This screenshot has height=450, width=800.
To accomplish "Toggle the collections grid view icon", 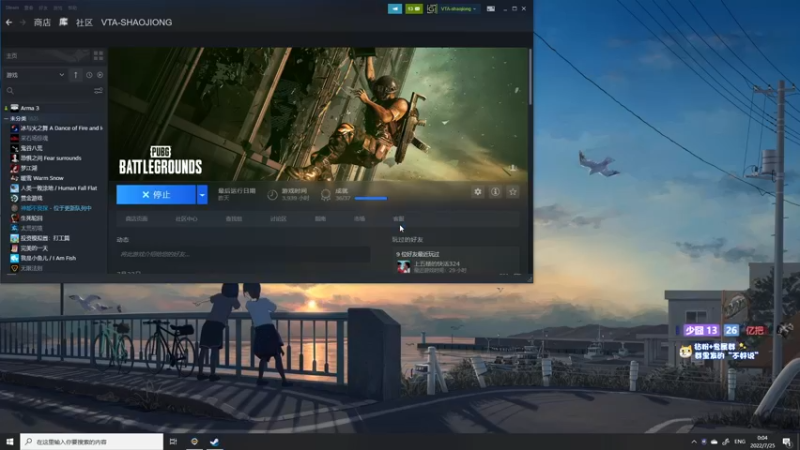I will (x=98, y=55).
